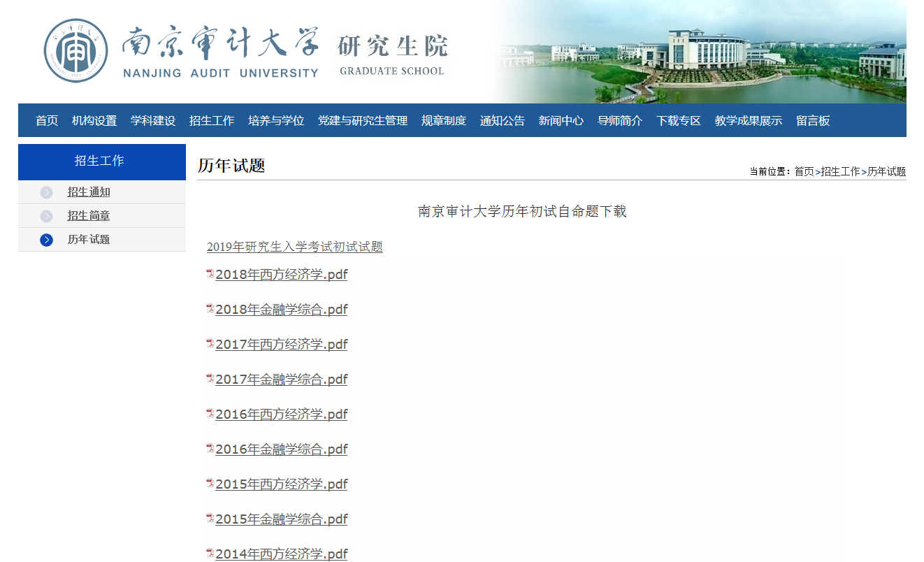This screenshot has width=924, height=562.
Task: Click the PDF icon beside 2018年西方经济学.pdf
Action: tap(210, 274)
